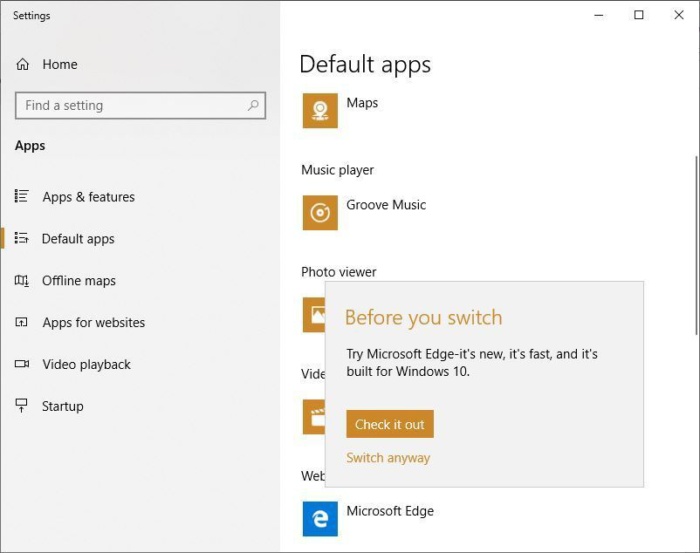The width and height of the screenshot is (700, 553).
Task: Click the video player clapperboard icon
Action: (x=314, y=417)
